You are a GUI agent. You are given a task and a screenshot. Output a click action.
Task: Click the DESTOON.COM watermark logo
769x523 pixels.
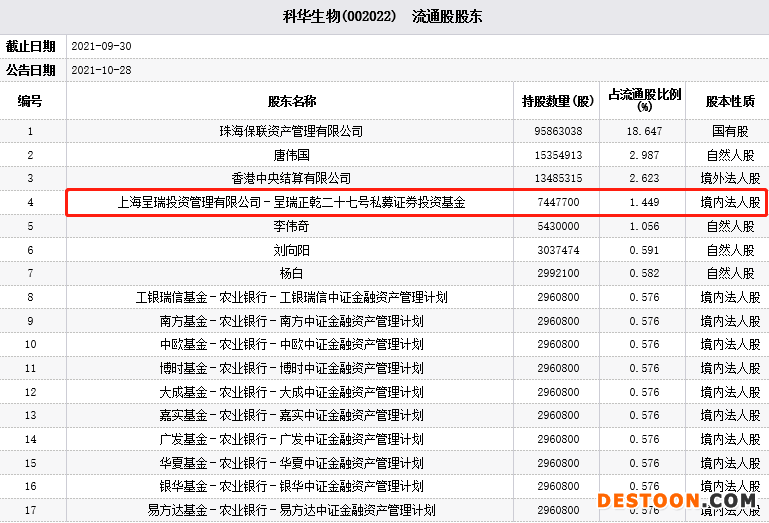pos(676,500)
